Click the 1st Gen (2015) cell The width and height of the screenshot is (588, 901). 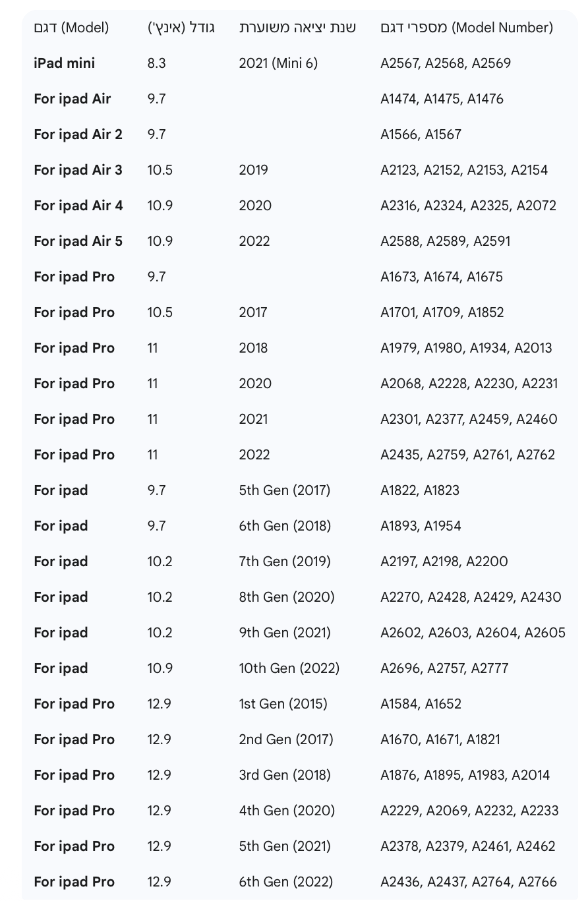click(x=283, y=704)
